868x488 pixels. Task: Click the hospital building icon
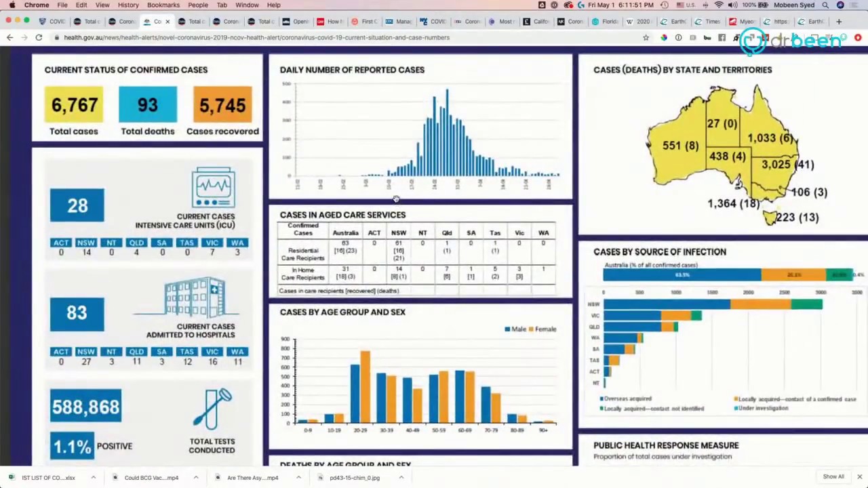(x=195, y=298)
